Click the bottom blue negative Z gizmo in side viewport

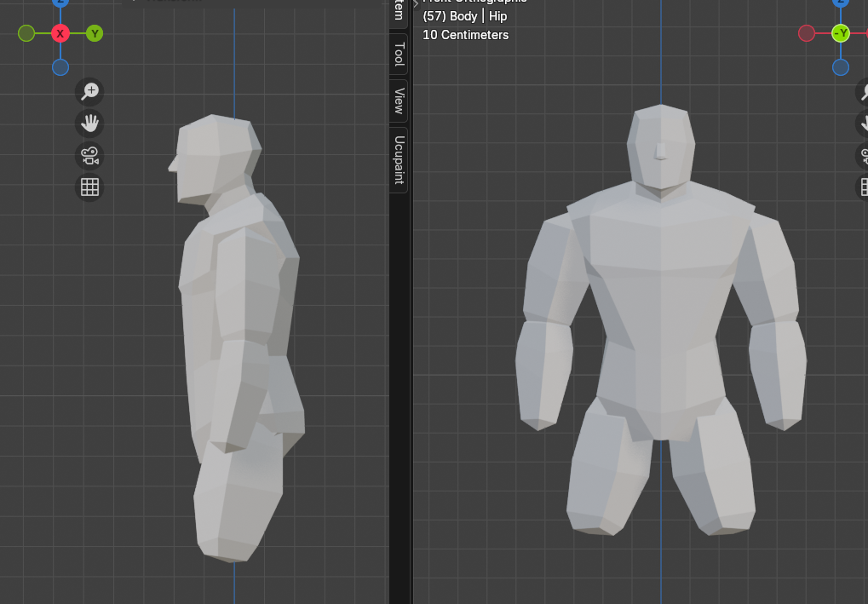(60, 67)
